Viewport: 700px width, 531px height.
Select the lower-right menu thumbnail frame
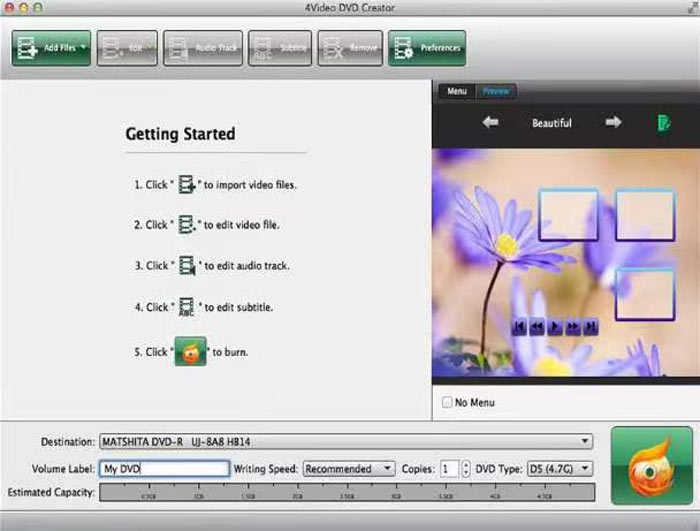coord(645,294)
